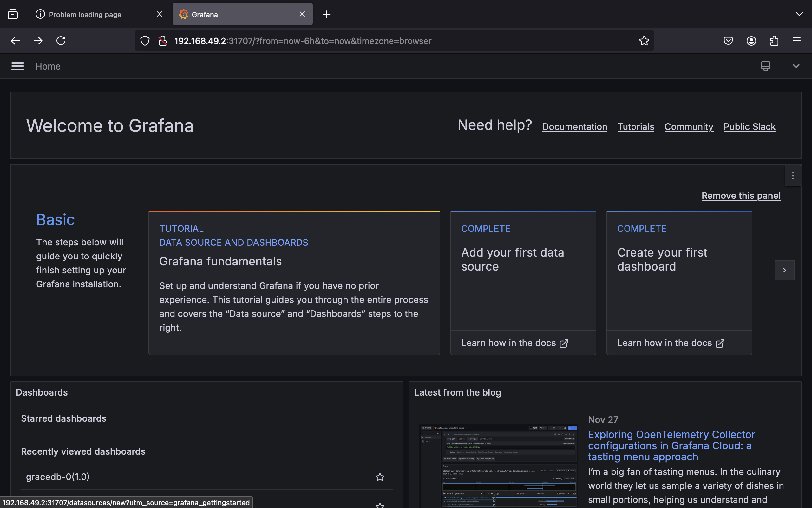Click the Nov 27 blog date
812x508 pixels.
(x=603, y=420)
